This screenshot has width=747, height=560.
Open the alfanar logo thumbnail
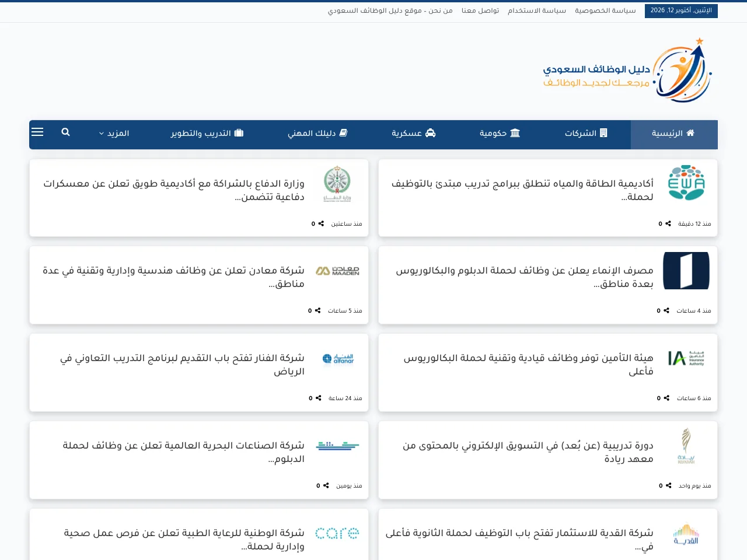(337, 358)
